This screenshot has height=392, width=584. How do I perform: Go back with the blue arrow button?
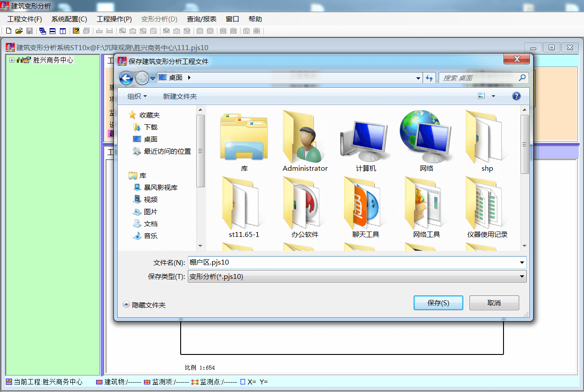[126, 78]
